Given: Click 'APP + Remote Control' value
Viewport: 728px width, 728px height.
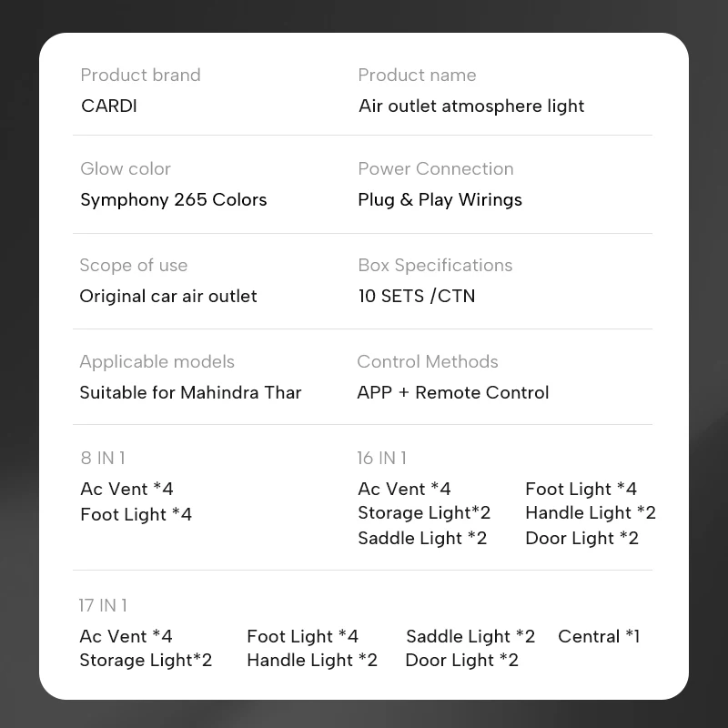Looking at the screenshot, I should pyautogui.click(x=453, y=392).
